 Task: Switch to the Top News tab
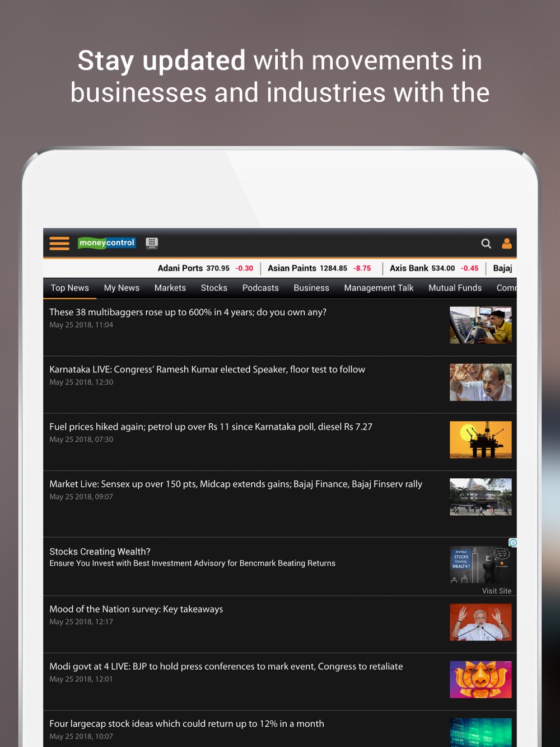click(70, 288)
